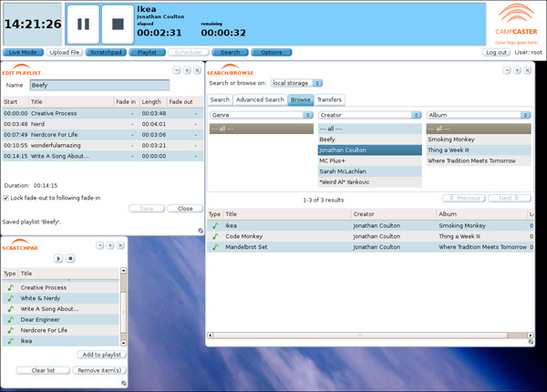Close the playlist editor with Close button
Viewport: 547px width, 392px height.
185,209
